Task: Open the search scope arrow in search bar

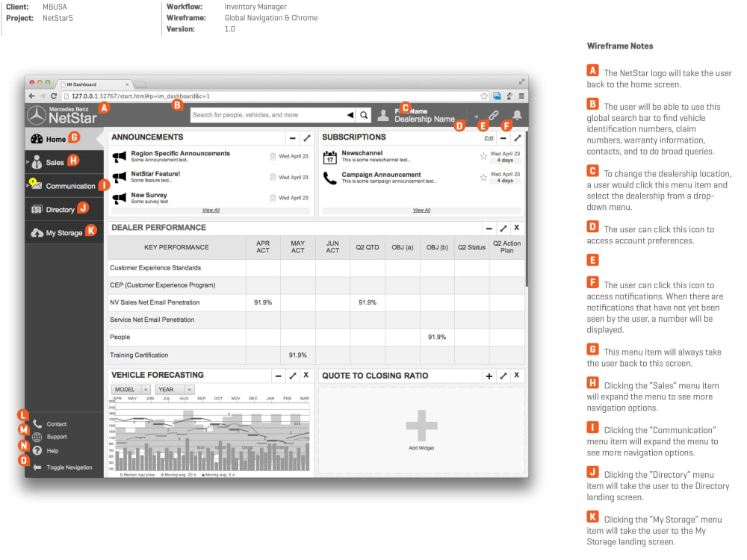Action: click(x=350, y=115)
